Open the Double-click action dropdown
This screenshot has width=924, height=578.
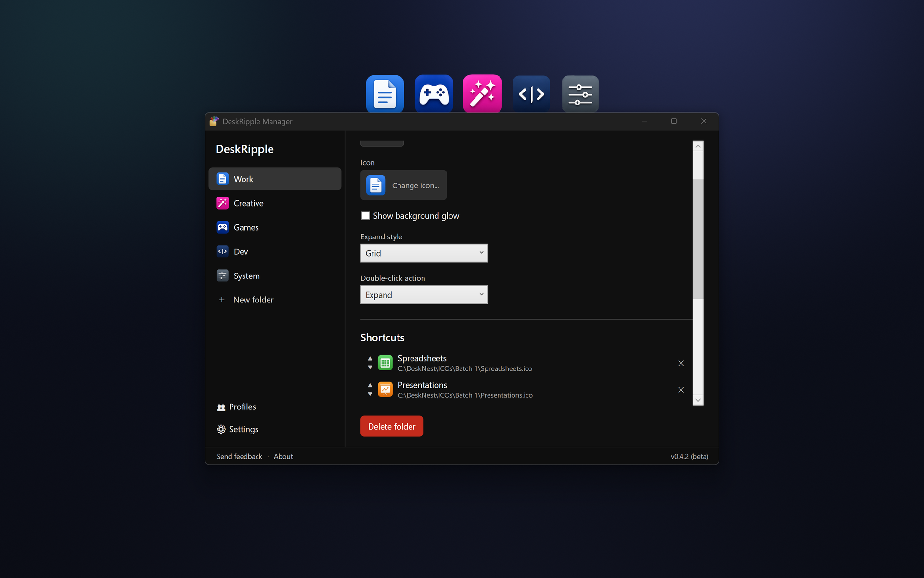423,295
